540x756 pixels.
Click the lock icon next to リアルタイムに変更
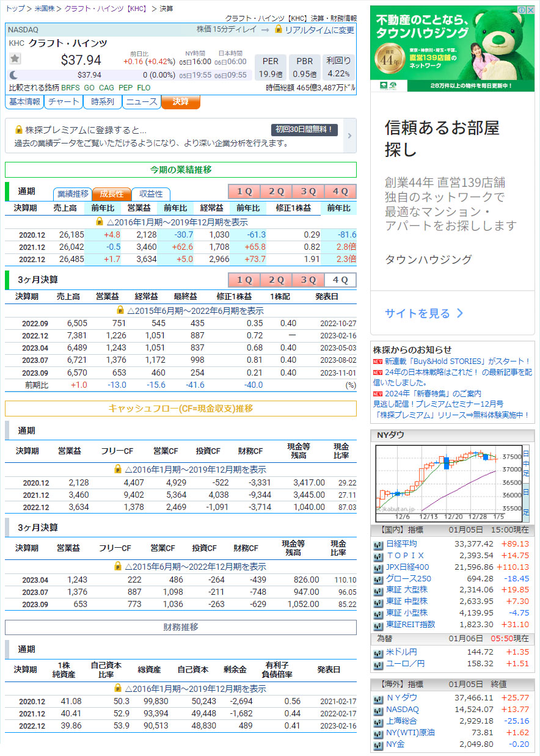coord(279,29)
